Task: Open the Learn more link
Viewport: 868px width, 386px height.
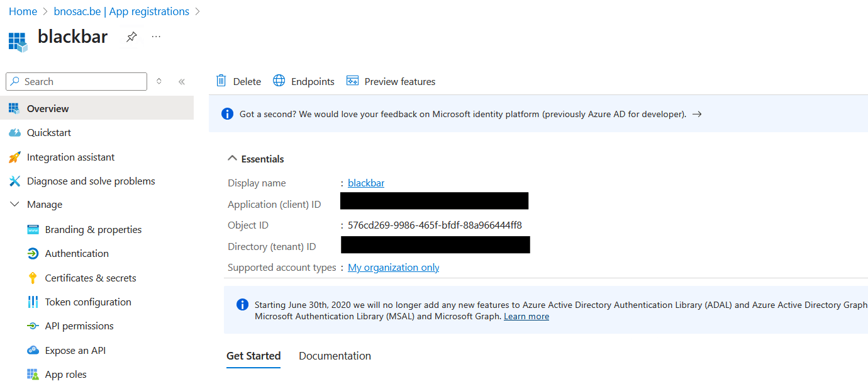Action: (x=526, y=316)
